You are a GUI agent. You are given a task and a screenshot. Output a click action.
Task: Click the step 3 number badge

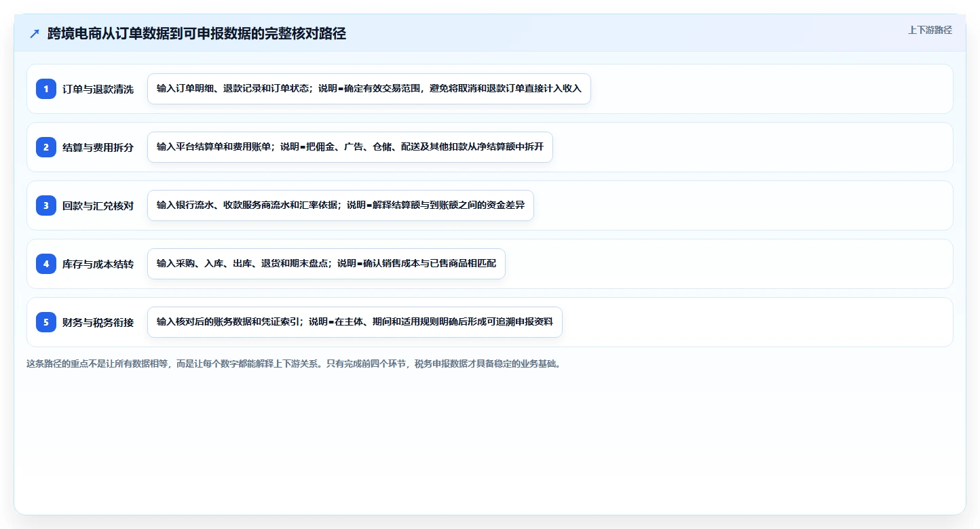coord(46,205)
